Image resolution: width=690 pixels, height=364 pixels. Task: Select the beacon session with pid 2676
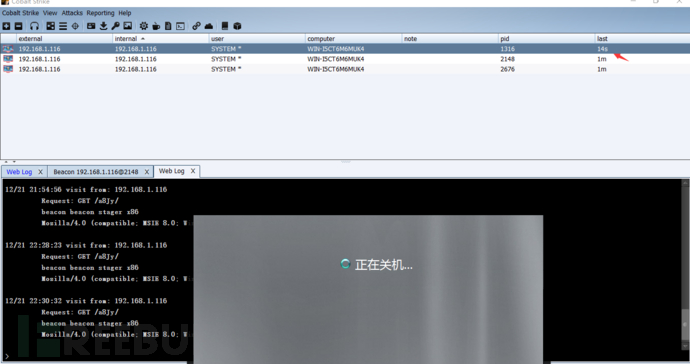click(x=345, y=69)
